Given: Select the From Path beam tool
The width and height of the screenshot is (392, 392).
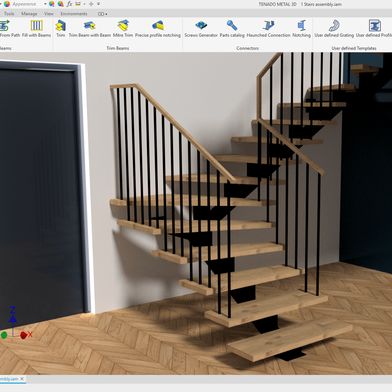Looking at the screenshot, I should coord(9,29).
